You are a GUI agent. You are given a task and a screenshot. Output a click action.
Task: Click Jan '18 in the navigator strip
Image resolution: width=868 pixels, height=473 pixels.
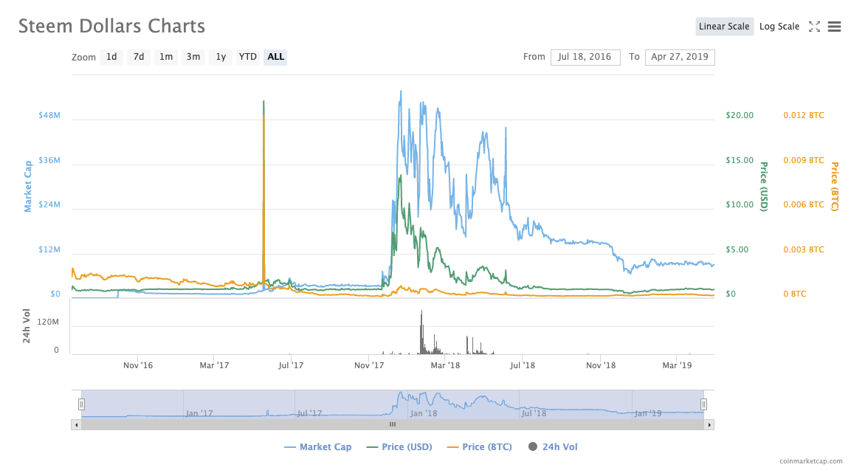424,413
